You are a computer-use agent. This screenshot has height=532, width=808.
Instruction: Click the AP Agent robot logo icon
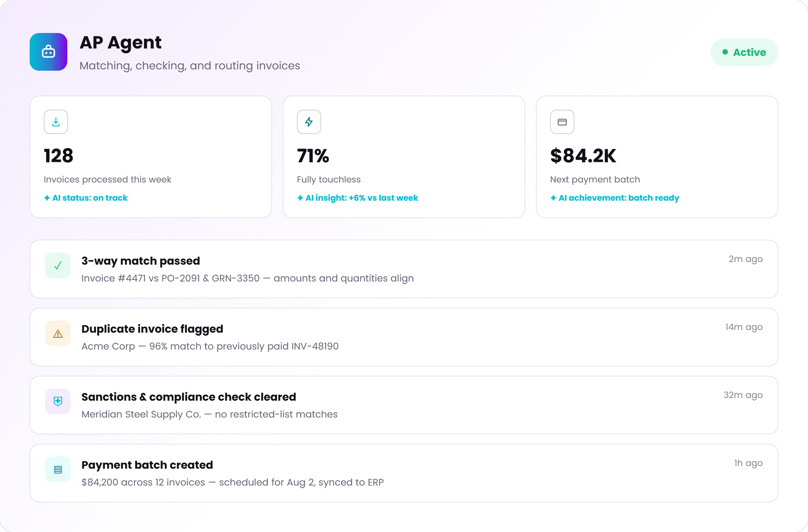coord(48,52)
